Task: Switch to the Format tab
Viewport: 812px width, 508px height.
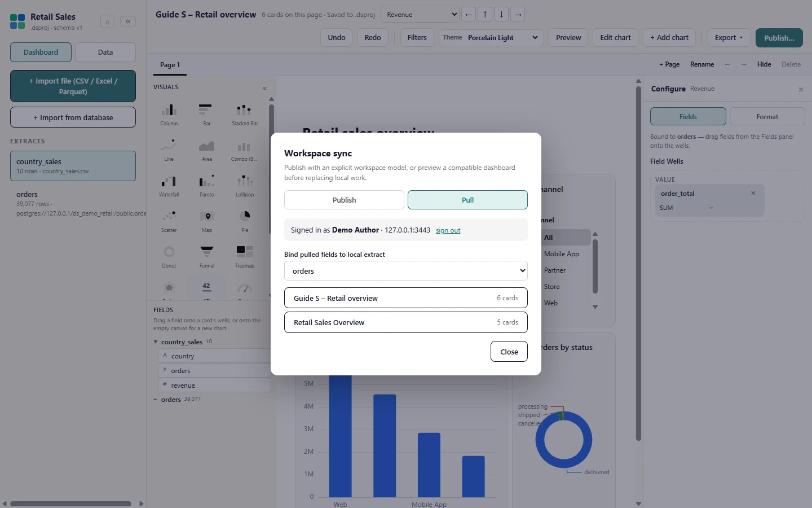Action: [x=767, y=116]
